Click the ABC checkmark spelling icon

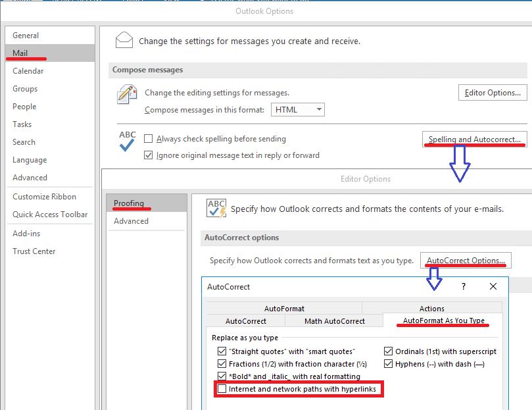(127, 141)
